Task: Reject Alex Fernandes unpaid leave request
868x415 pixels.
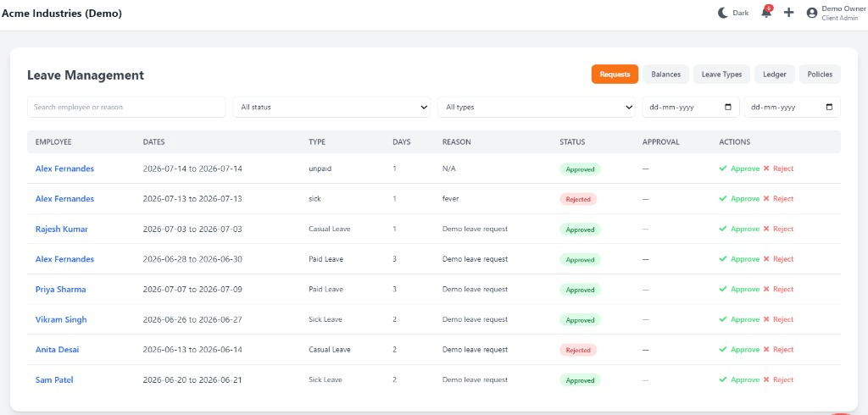Action: click(778, 169)
